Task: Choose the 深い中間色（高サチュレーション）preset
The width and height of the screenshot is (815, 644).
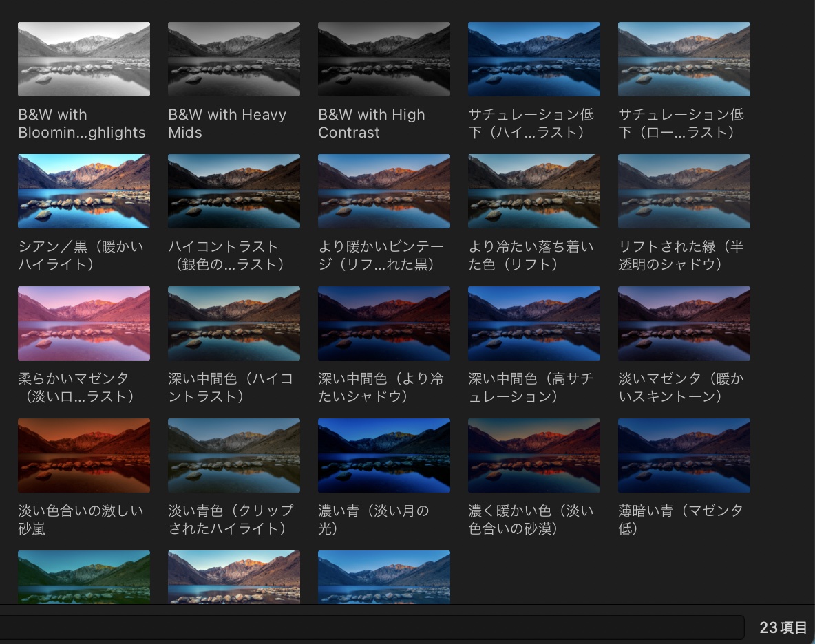Action: click(x=534, y=323)
